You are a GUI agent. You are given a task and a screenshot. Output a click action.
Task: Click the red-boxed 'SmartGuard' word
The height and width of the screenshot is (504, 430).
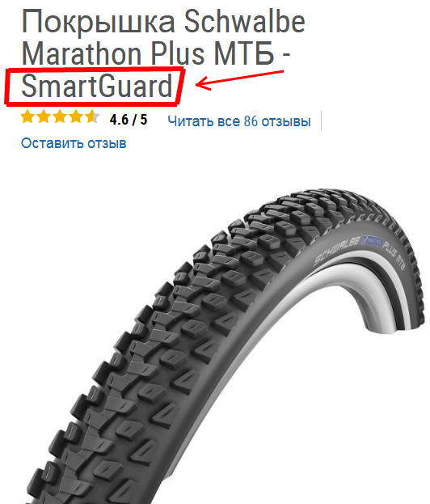pos(97,86)
